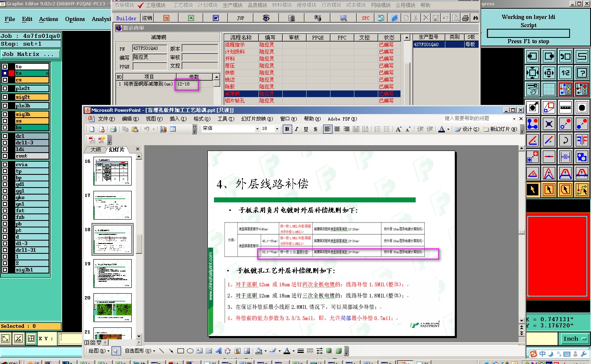Expand the undo dropdown arrow in PowerPoint
591x364 pixels.
pyautogui.click(x=153, y=129)
